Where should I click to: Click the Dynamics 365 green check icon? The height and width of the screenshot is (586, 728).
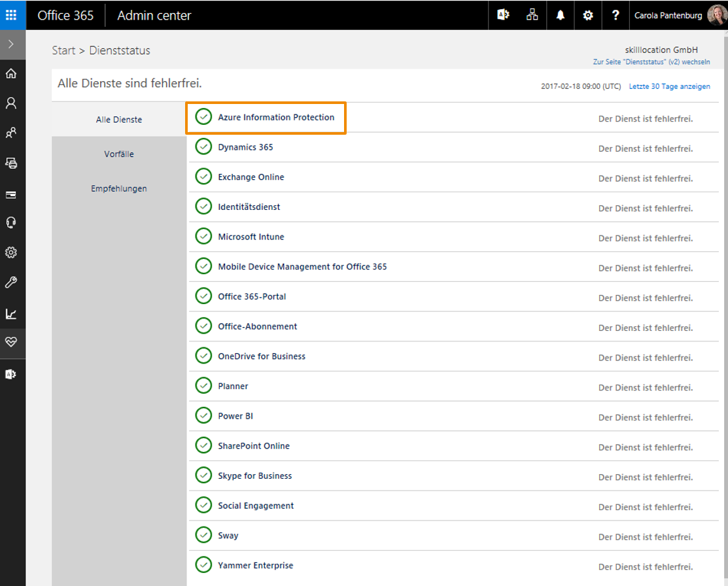(x=203, y=146)
